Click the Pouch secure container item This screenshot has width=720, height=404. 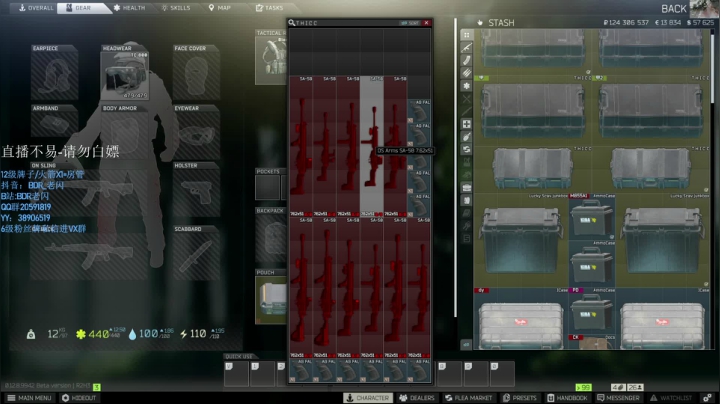point(271,300)
